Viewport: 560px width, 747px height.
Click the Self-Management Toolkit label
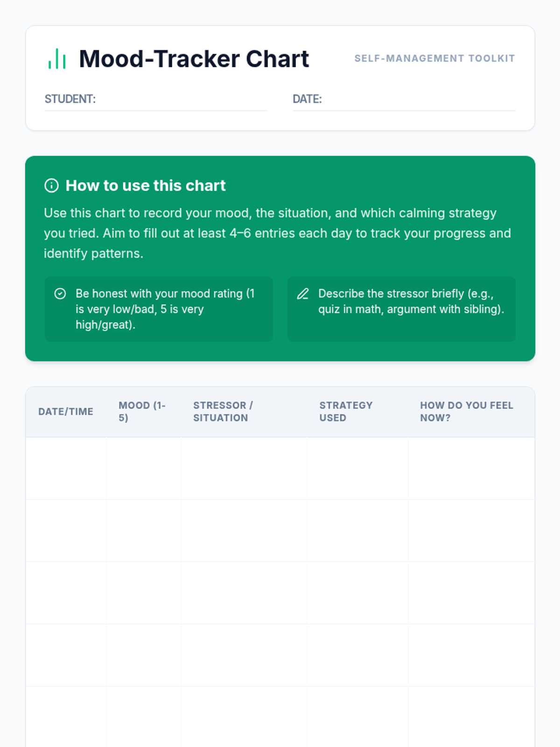click(434, 58)
